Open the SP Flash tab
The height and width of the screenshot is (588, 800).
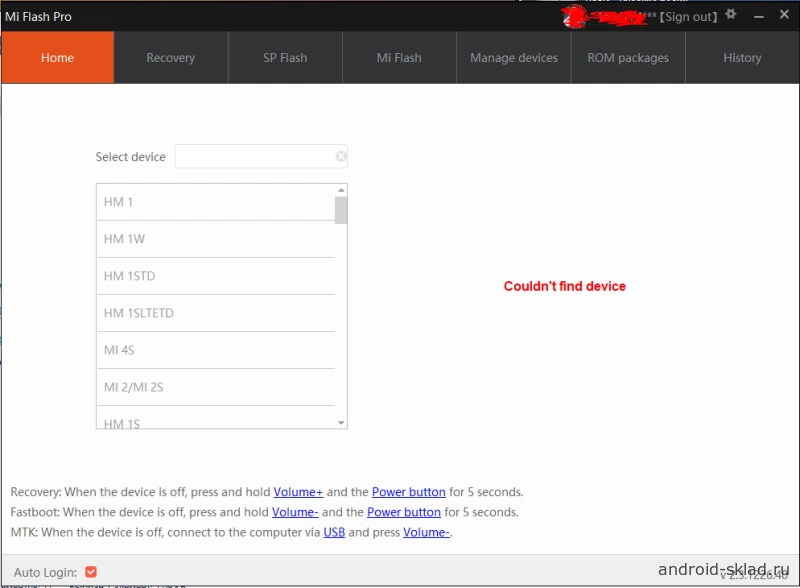coord(285,58)
